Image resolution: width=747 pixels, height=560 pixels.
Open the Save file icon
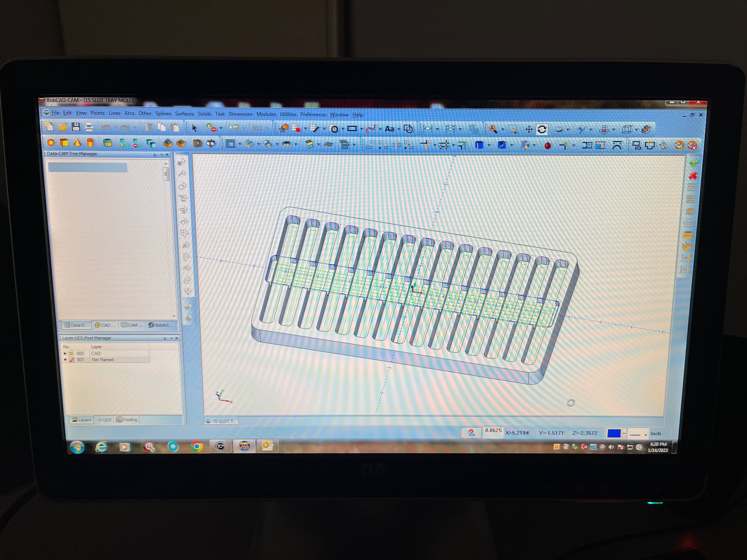[x=76, y=128]
